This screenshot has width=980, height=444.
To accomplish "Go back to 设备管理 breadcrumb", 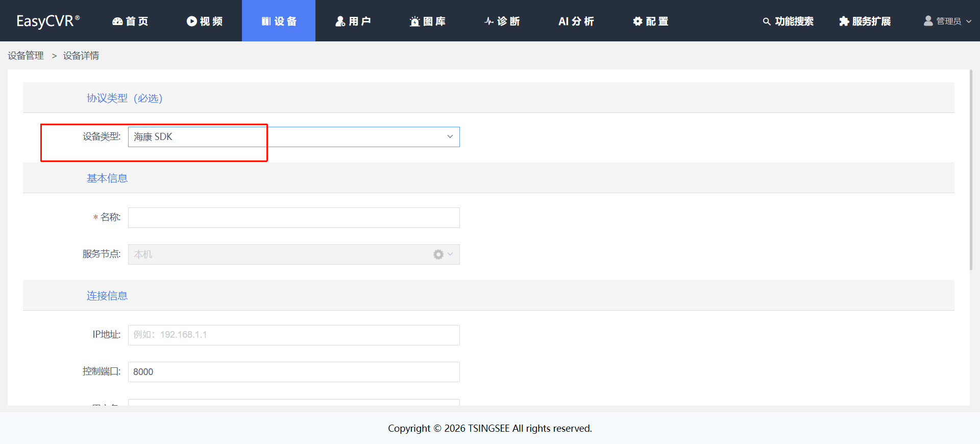I will point(26,56).
